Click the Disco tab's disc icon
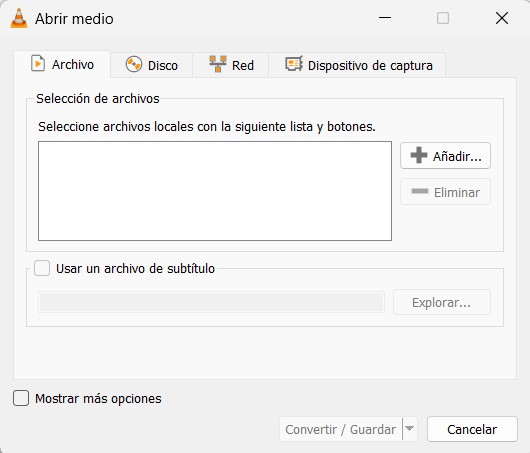Viewport: 530px width, 453px height. [134, 64]
